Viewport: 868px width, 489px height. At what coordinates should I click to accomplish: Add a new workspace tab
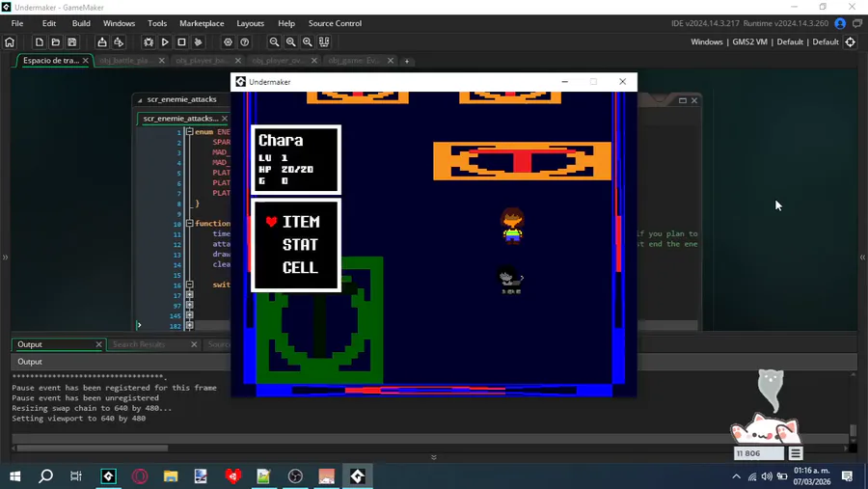click(407, 61)
